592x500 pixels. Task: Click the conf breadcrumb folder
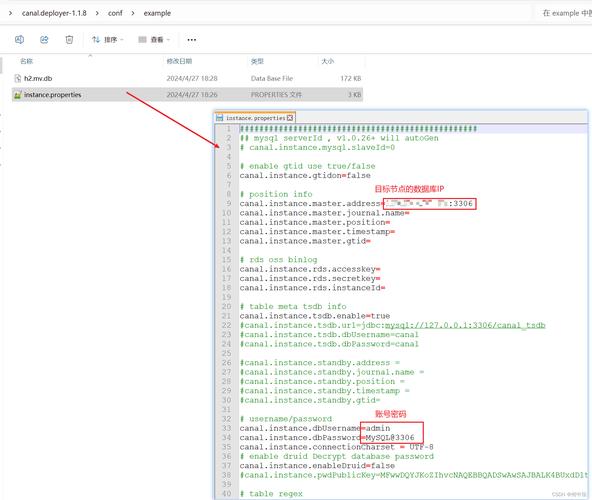click(115, 13)
